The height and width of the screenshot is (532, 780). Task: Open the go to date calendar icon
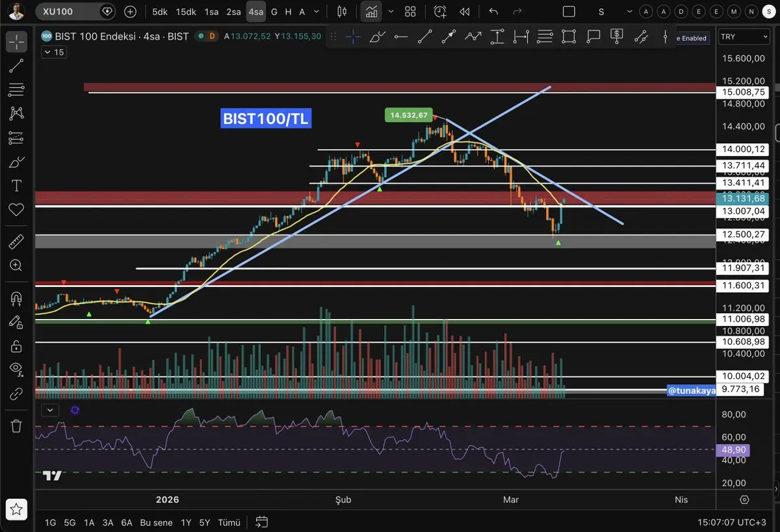click(x=262, y=522)
